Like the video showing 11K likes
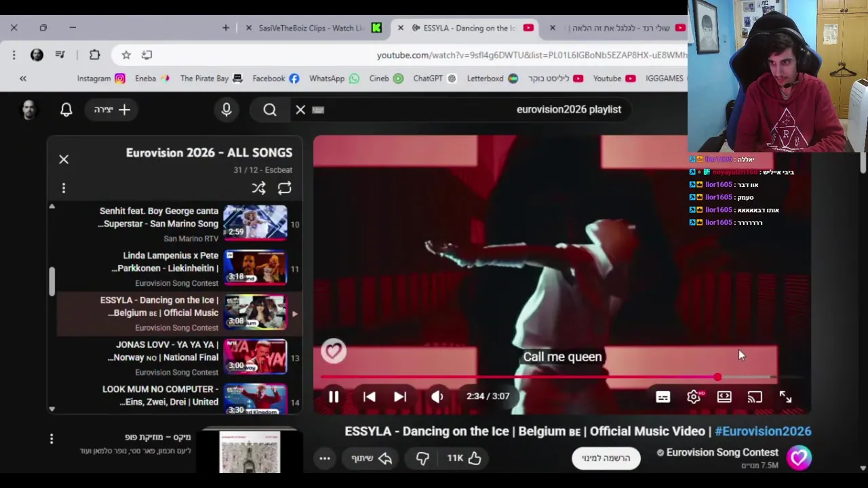The width and height of the screenshot is (868, 488). coord(464,458)
